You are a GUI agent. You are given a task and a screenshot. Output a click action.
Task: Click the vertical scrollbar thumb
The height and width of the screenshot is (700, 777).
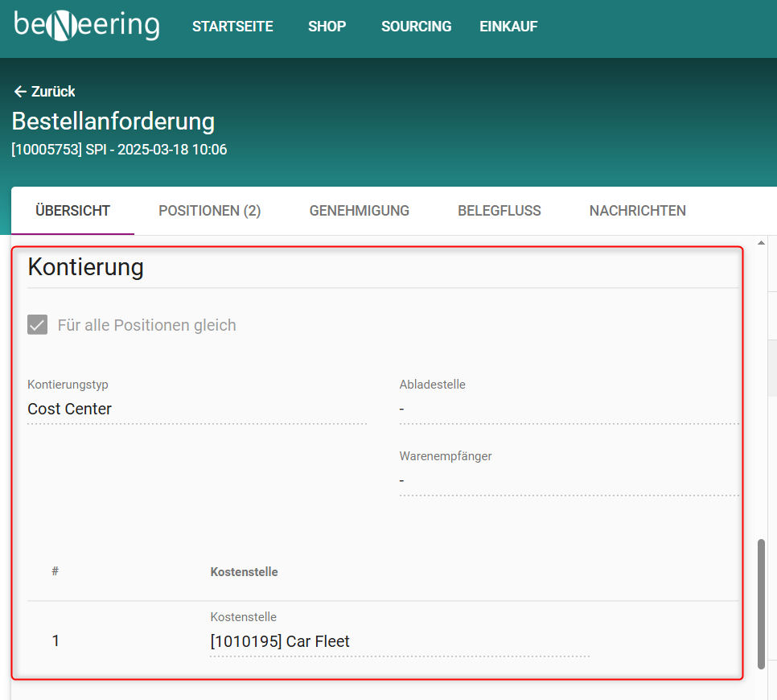pos(761,603)
